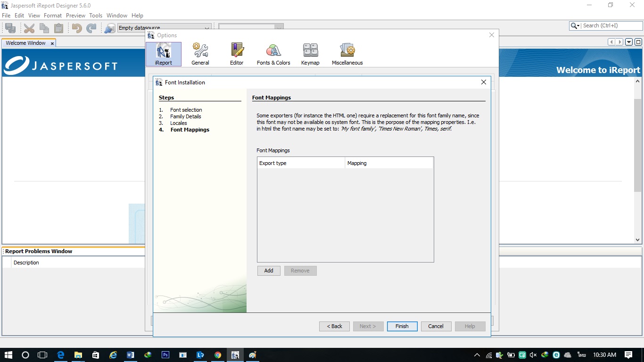644x362 pixels.
Task: Click the Undo arrow toolbar icon
Action: [x=77, y=28]
